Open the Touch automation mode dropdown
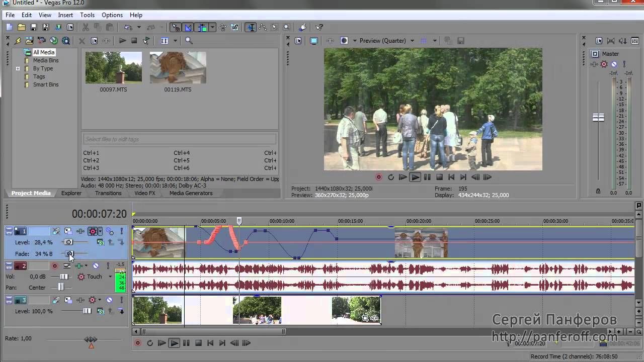 click(x=110, y=277)
